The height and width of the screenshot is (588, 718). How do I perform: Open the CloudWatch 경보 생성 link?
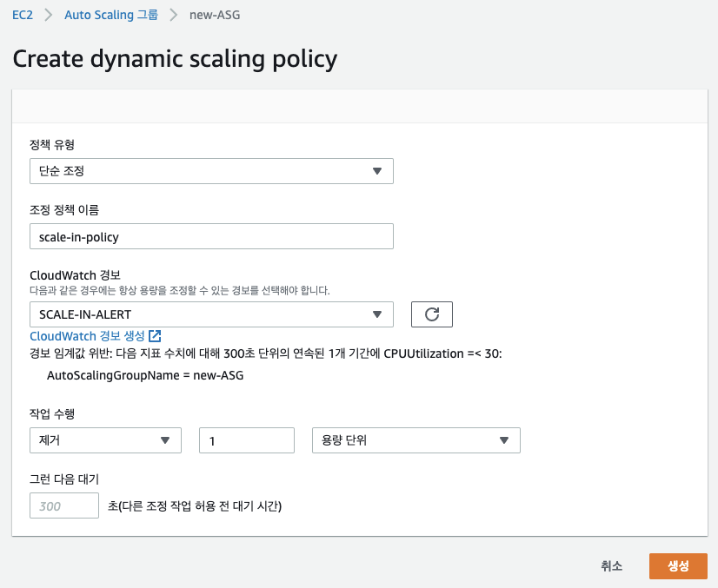[87, 336]
